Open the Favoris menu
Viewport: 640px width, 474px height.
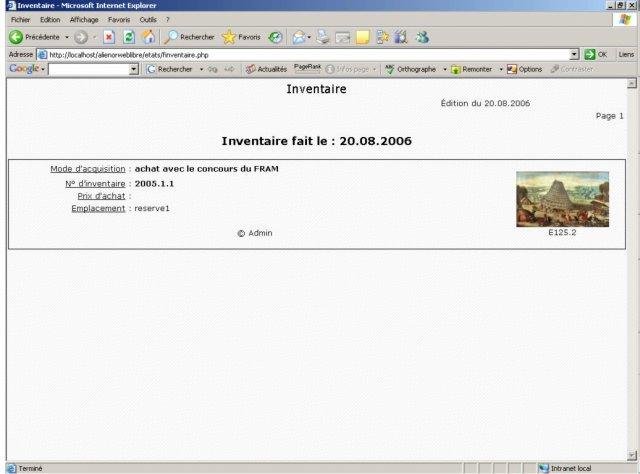point(119,20)
